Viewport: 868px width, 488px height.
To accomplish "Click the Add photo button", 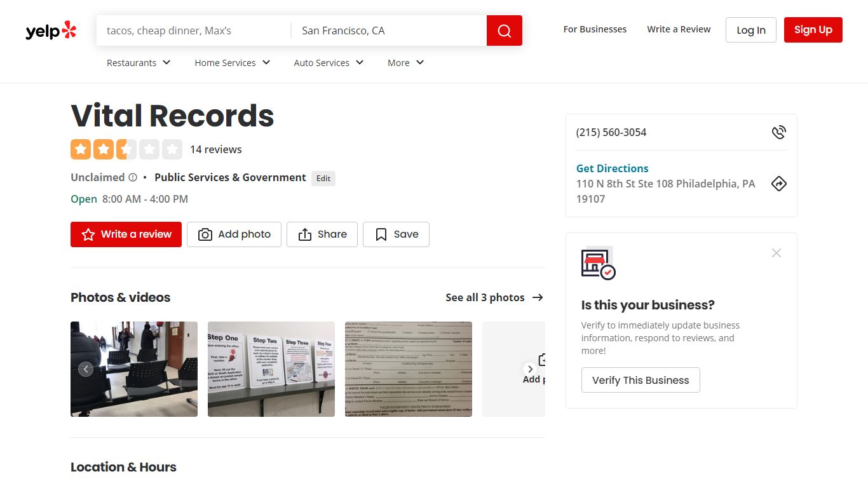I will tap(234, 234).
